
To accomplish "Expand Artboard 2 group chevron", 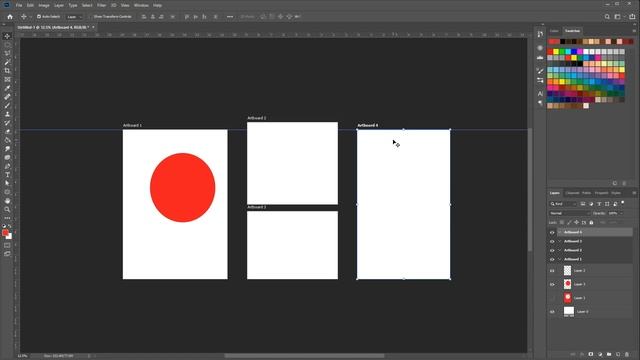I will tap(560, 250).
